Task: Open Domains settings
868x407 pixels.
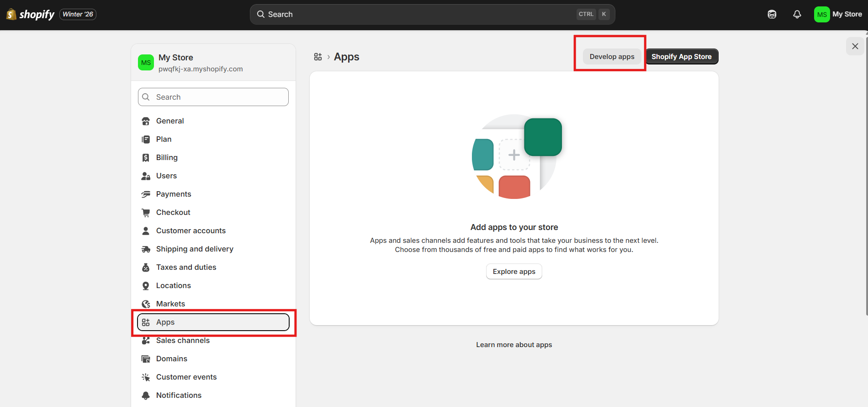Action: pos(213,359)
